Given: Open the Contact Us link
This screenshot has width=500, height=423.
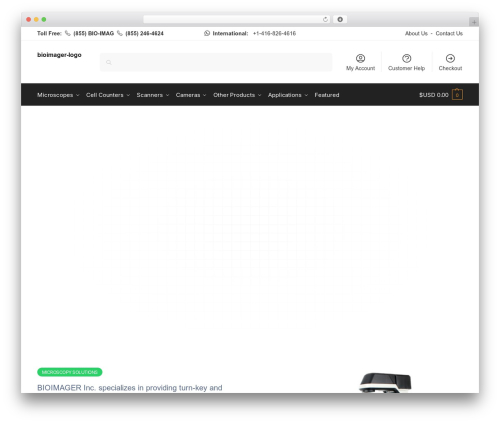Looking at the screenshot, I should (449, 33).
